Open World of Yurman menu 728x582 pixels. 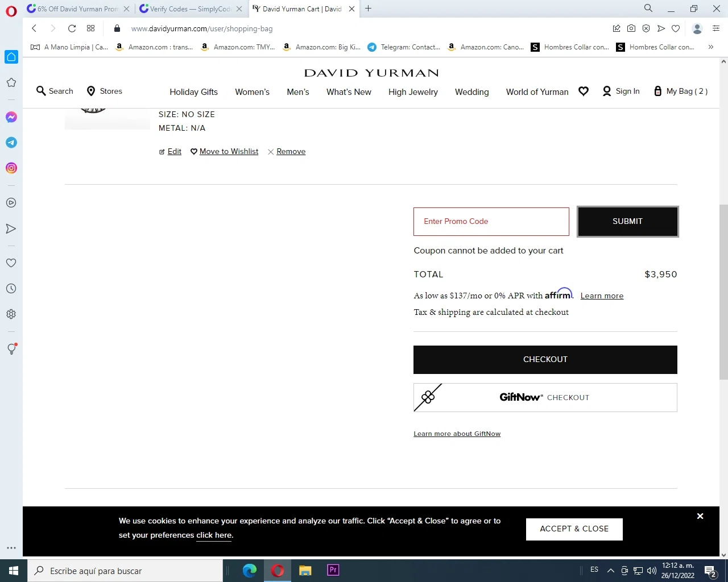537,92
